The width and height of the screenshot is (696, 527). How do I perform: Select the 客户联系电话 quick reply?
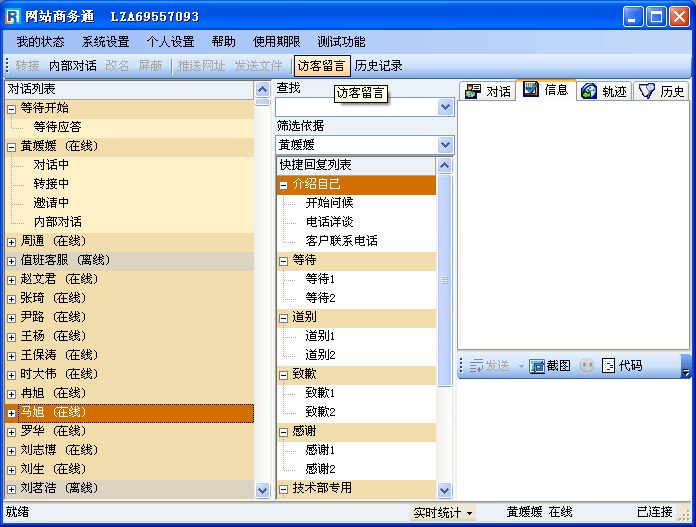click(x=342, y=241)
